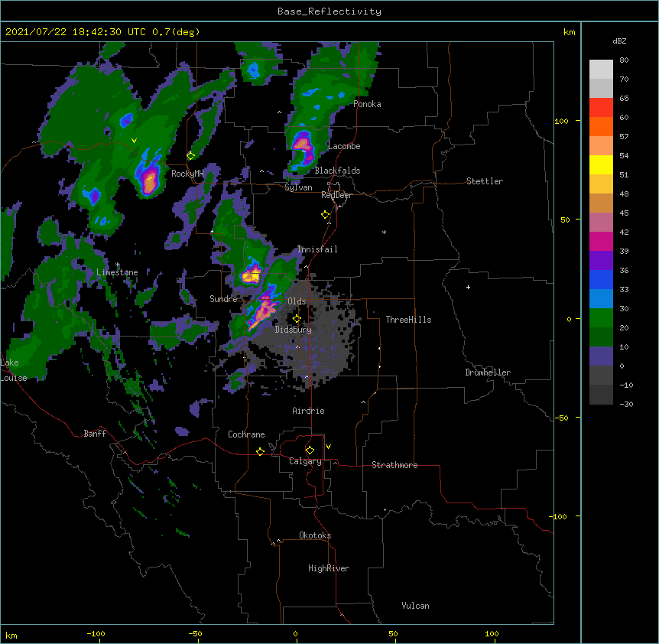Image resolution: width=659 pixels, height=644 pixels.
Task: Click the Airdrie city label
Action: [x=308, y=411]
